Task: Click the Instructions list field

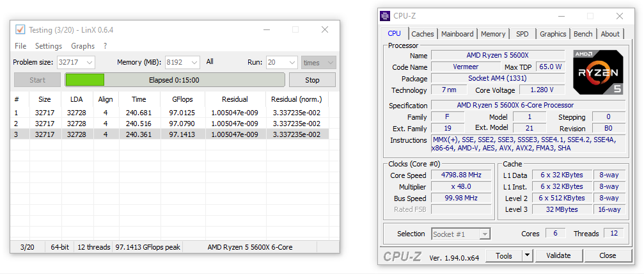Action: [x=528, y=144]
